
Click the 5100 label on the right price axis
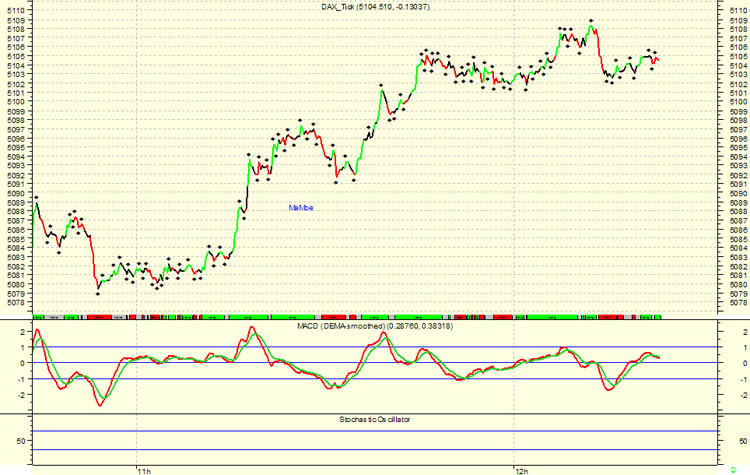[x=739, y=102]
